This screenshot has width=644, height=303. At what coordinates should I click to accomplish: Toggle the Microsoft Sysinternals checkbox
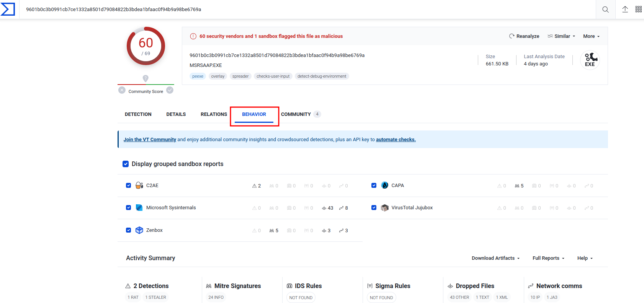[x=129, y=208]
